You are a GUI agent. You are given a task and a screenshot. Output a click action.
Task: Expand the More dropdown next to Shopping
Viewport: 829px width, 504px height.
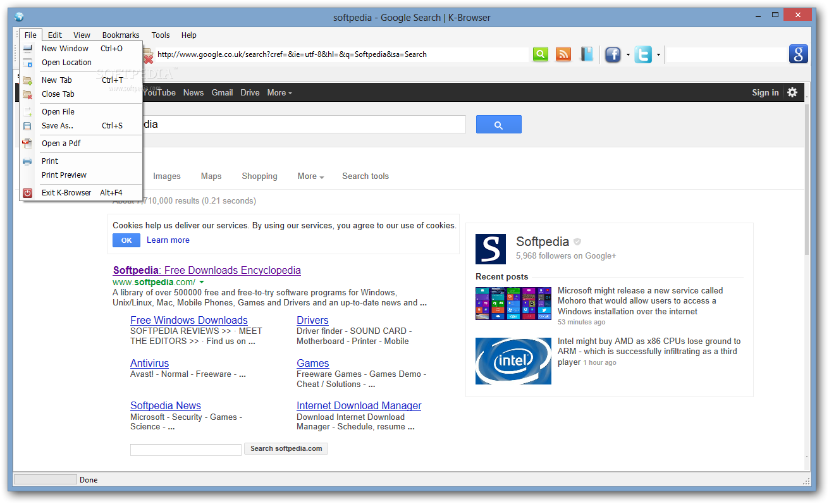[x=310, y=176]
